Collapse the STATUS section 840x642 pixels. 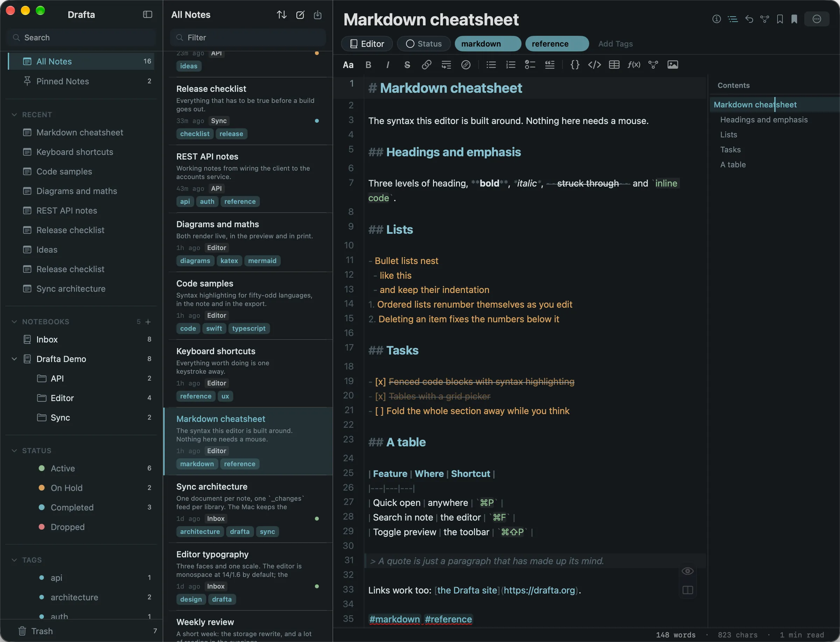[14, 450]
